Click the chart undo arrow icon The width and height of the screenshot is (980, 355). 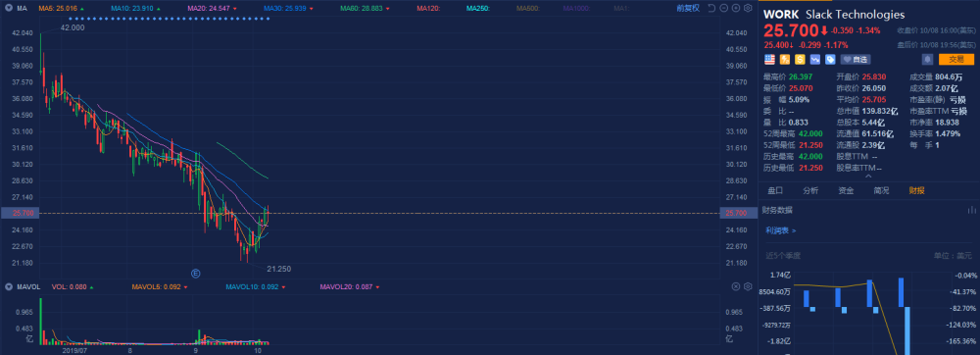[x=711, y=8]
